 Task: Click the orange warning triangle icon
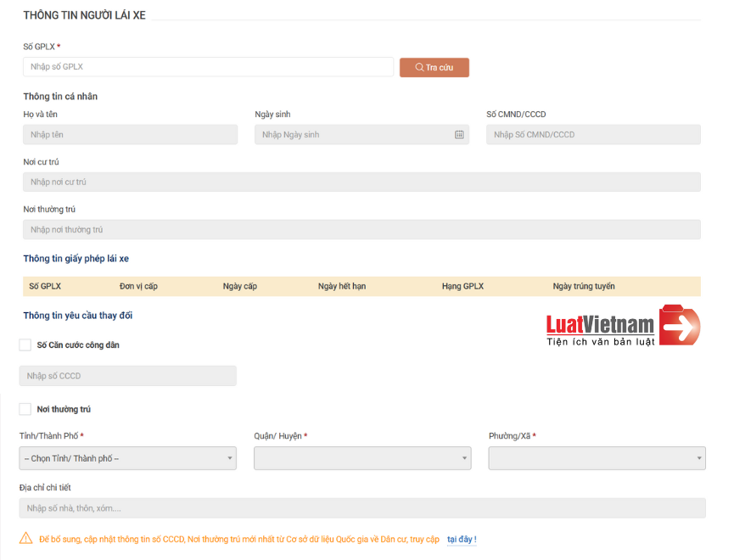pyautogui.click(x=26, y=539)
